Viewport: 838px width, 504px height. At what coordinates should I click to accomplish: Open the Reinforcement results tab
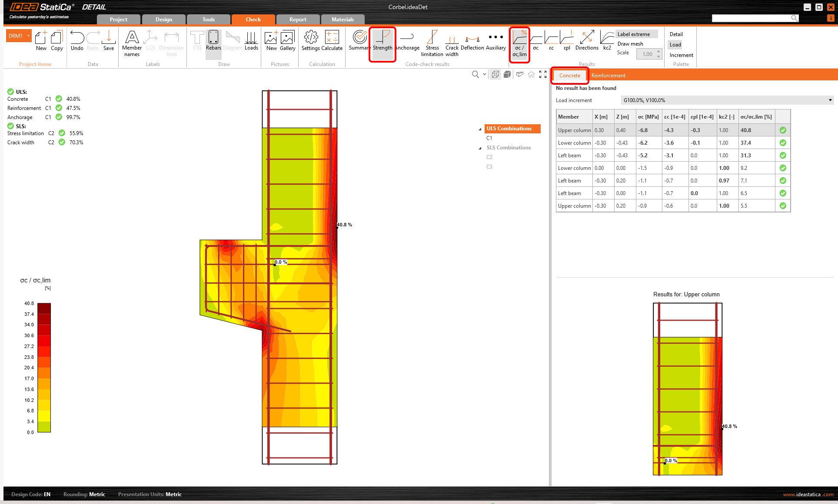click(x=608, y=75)
